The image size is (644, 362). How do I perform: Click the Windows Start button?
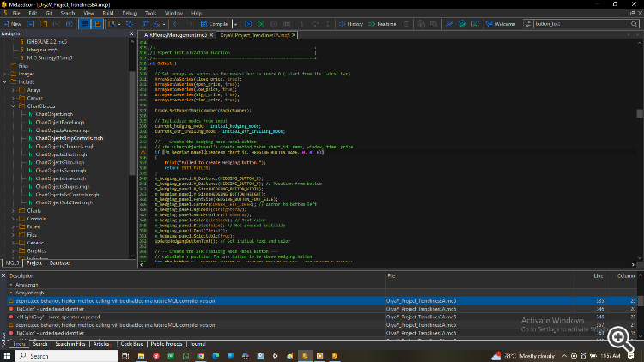[7, 356]
